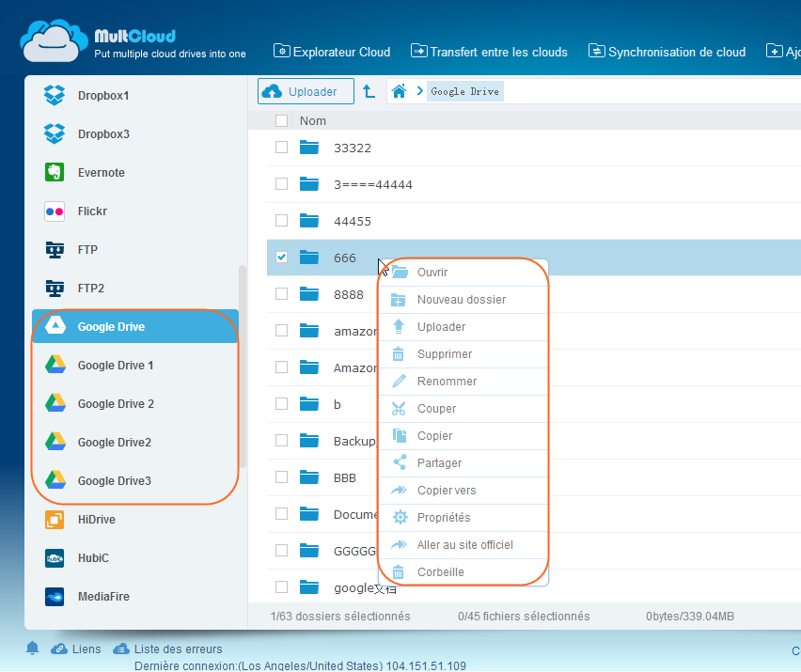Open the Liens link
This screenshot has height=672, width=801.
(76, 649)
